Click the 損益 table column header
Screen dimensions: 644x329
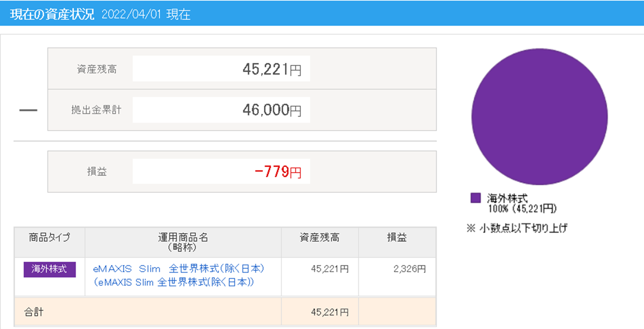coord(397,238)
